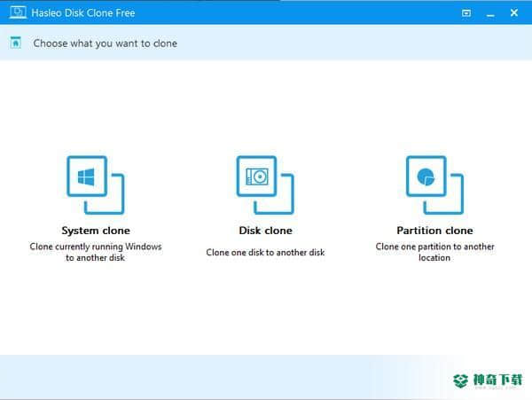Click the Disk clone drive icon
The image size is (532, 400).
(x=265, y=184)
